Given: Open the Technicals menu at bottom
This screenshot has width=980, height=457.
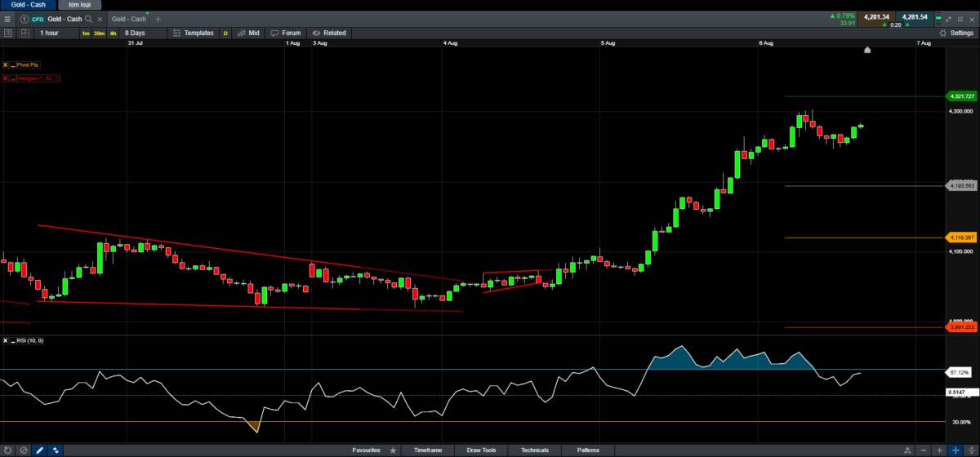Looking at the screenshot, I should 535,450.
